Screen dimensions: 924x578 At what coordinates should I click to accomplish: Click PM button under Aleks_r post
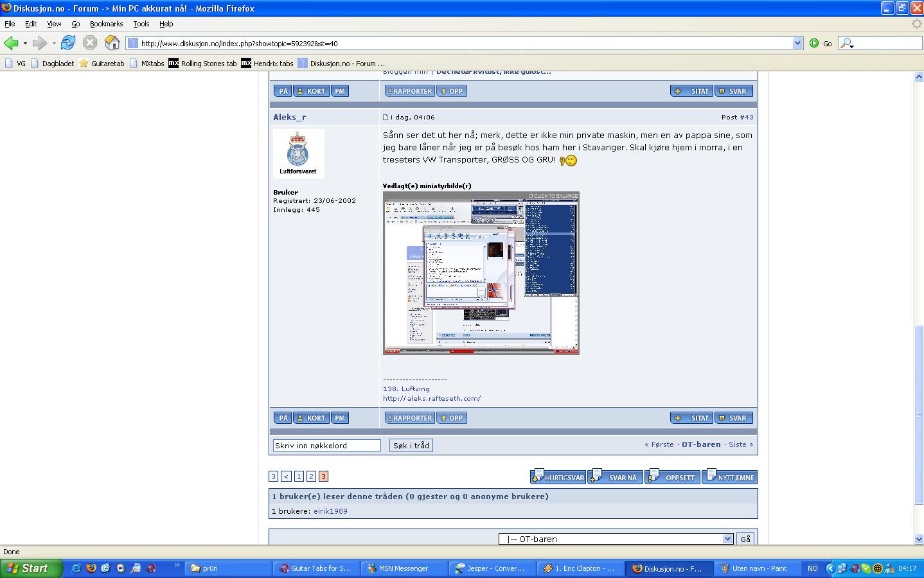(341, 418)
